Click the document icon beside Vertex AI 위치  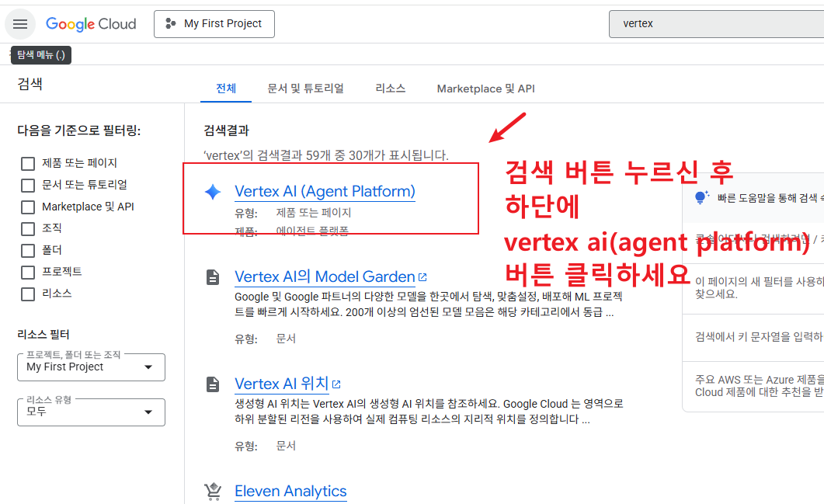pyautogui.click(x=213, y=384)
